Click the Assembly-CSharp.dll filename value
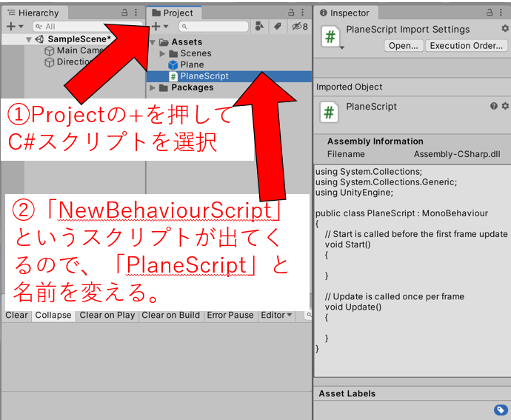Screen dimensions: 511x420 click(457, 154)
